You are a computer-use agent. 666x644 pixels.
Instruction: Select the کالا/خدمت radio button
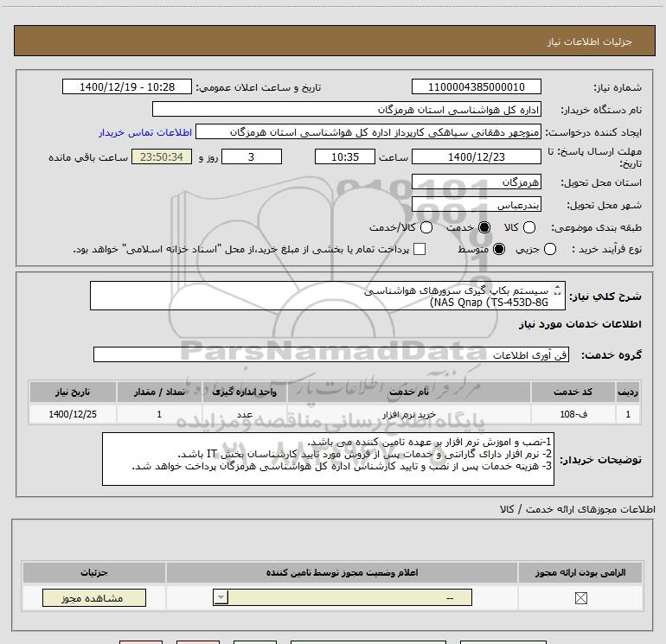(426, 227)
